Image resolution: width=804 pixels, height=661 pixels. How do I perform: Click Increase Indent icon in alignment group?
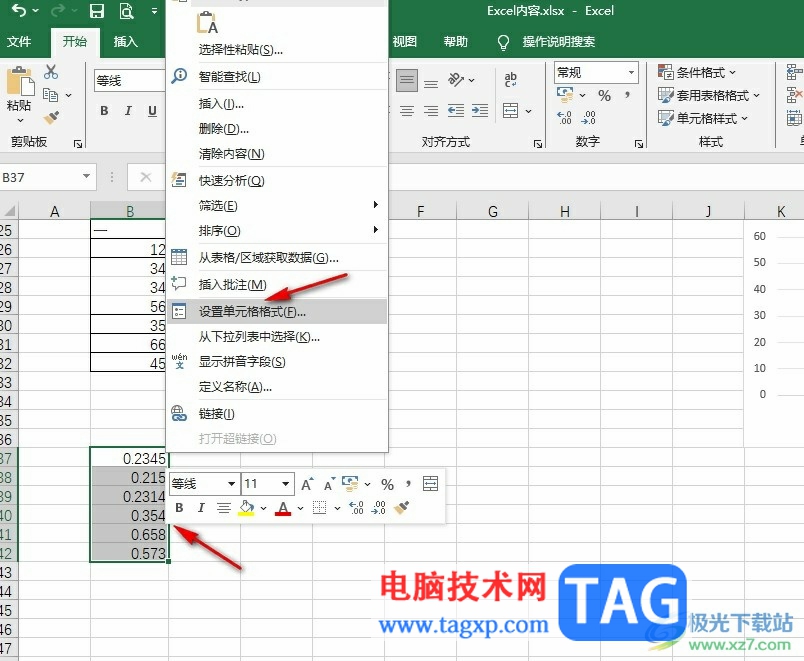480,111
